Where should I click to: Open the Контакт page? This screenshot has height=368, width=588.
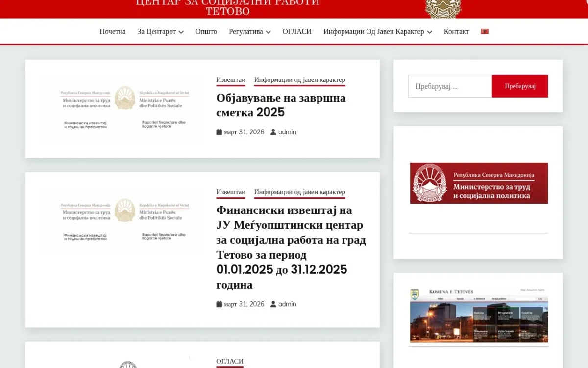coord(456,31)
